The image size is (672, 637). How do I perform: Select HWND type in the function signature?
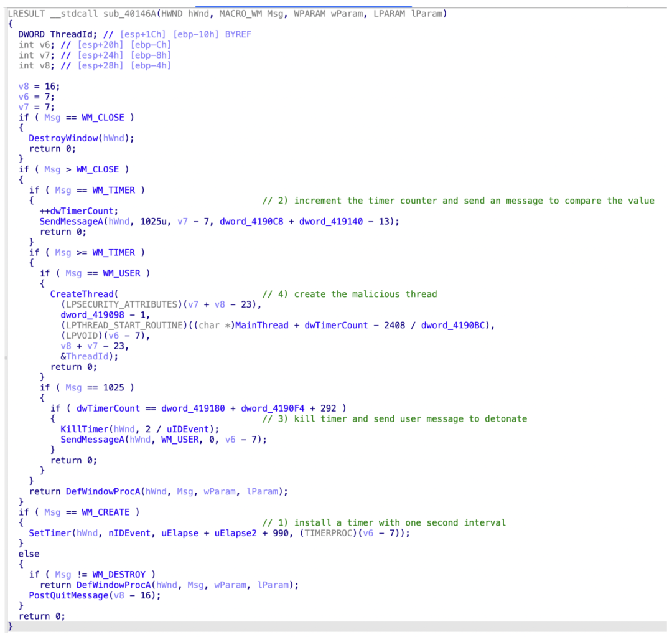tap(172, 14)
